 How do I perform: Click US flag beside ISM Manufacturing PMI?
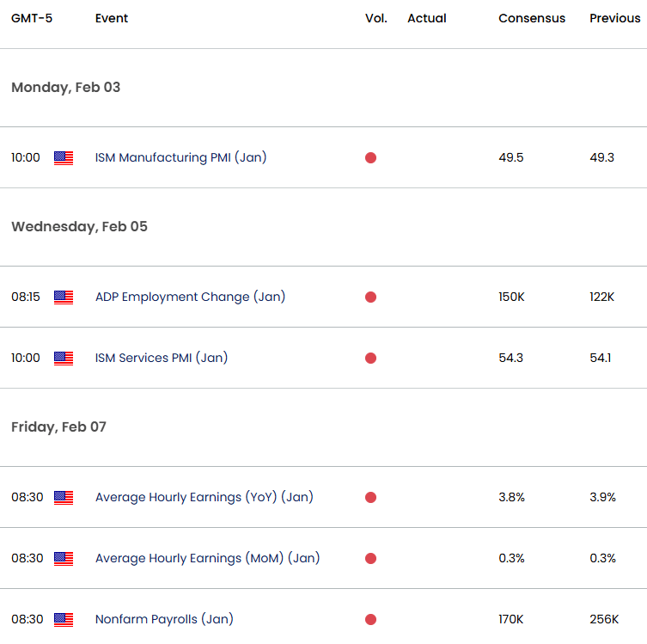pos(64,158)
